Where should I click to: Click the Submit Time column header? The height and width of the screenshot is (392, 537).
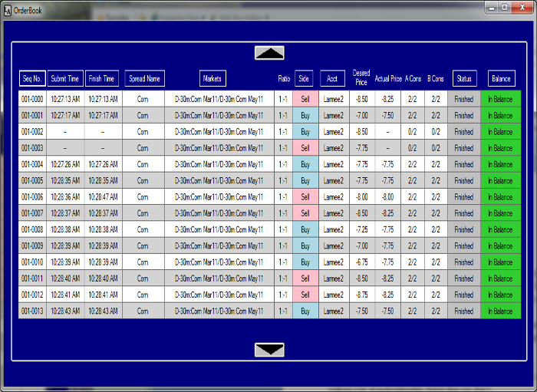[64, 78]
